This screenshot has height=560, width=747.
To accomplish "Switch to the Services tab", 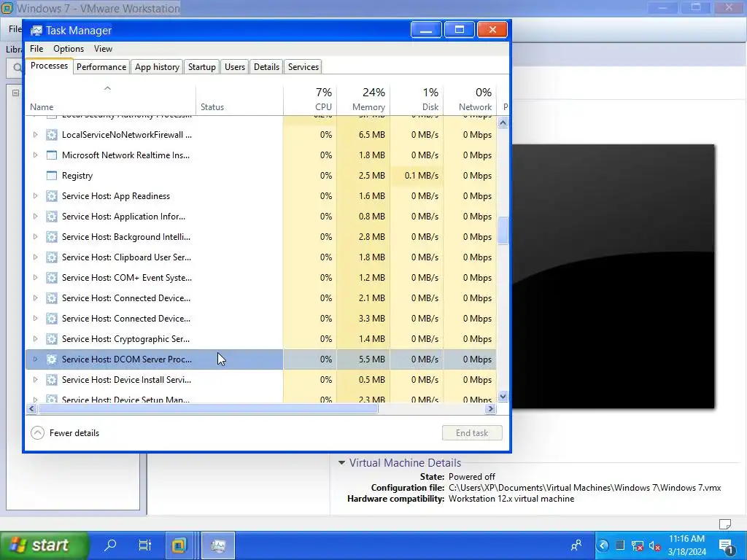I will pyautogui.click(x=303, y=67).
